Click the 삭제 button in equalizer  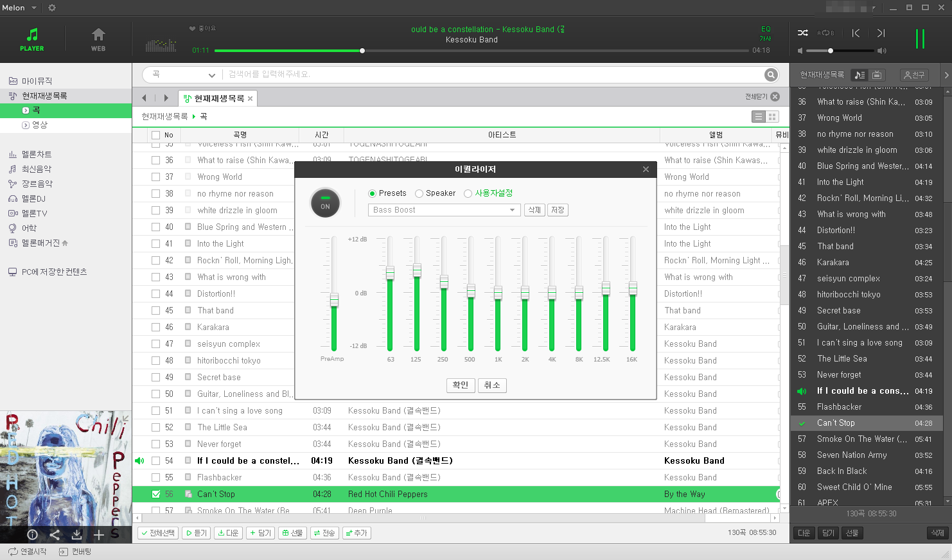pyautogui.click(x=534, y=210)
